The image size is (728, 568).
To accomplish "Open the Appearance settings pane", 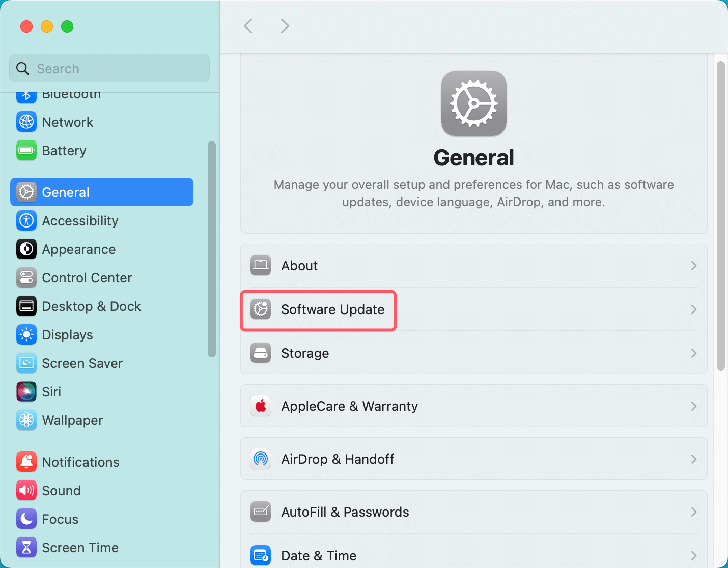I will coord(79,249).
